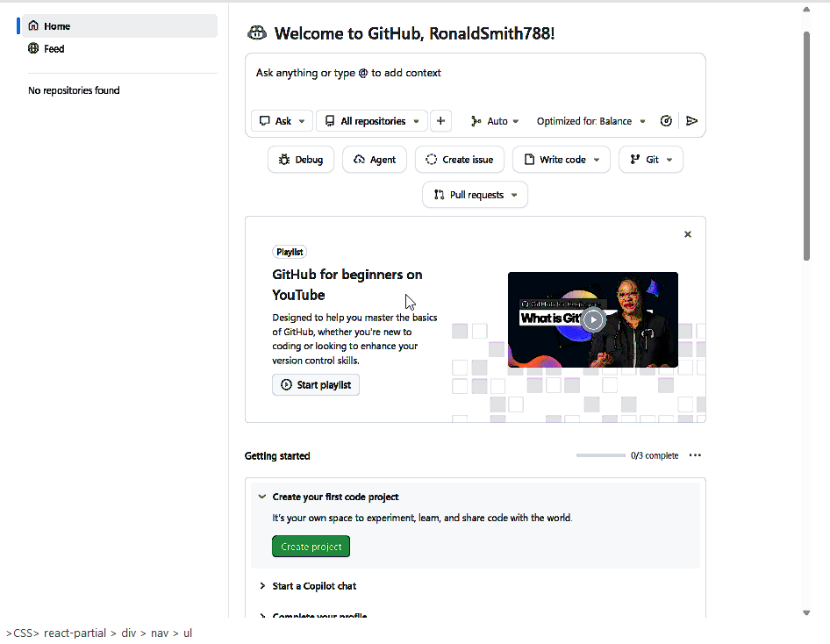
Task: Click the Playlist label badge
Action: click(x=290, y=252)
